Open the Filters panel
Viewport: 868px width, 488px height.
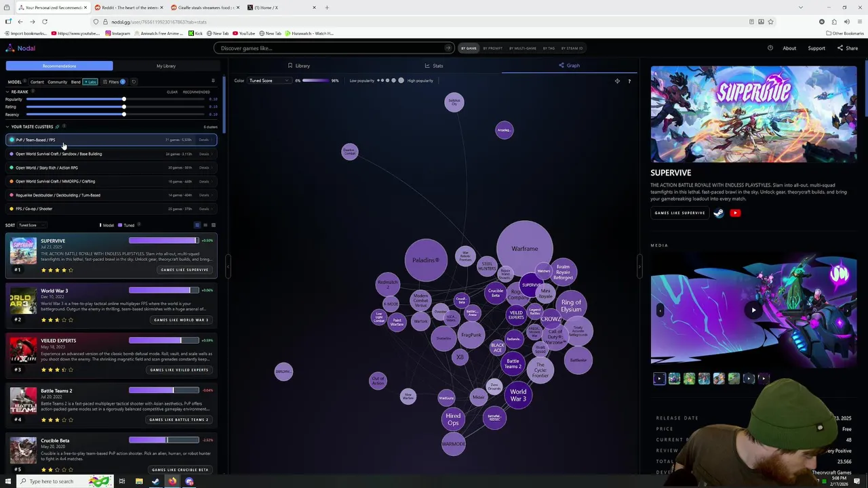click(114, 82)
